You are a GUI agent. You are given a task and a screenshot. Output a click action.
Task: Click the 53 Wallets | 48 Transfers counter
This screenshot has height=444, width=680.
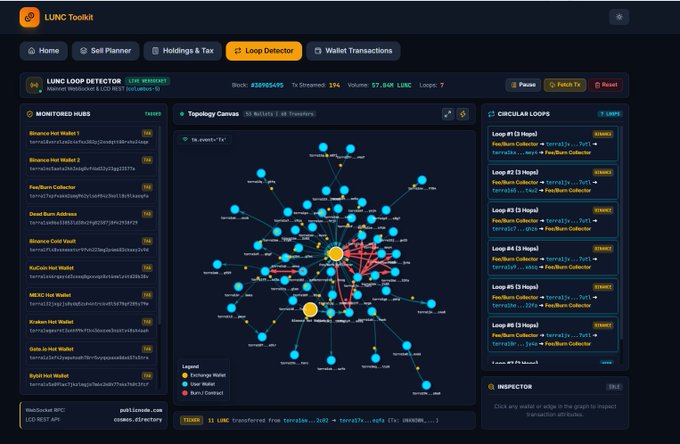coord(279,114)
